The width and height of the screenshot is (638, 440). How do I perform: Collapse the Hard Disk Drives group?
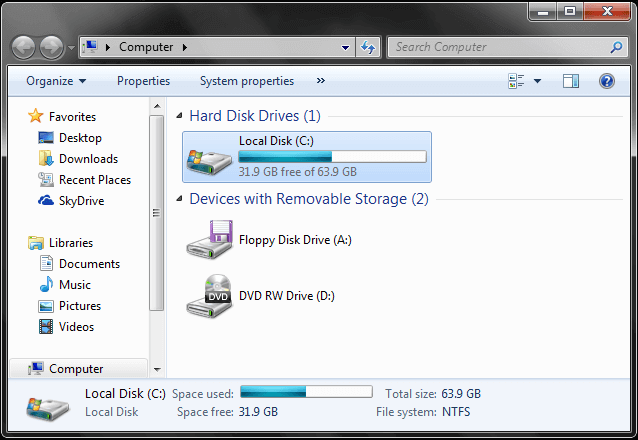(x=179, y=116)
